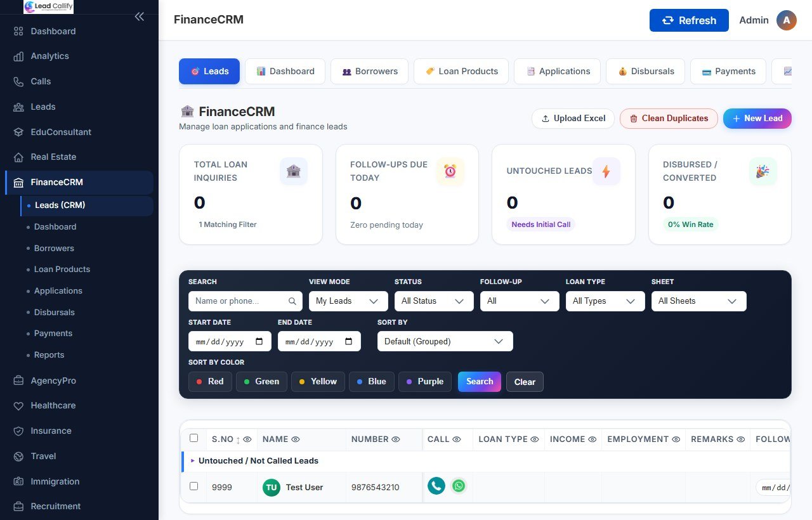Image resolution: width=812 pixels, height=520 pixels.
Task: Collapse the Untouched / Not Called Leads group
Action: click(x=193, y=460)
